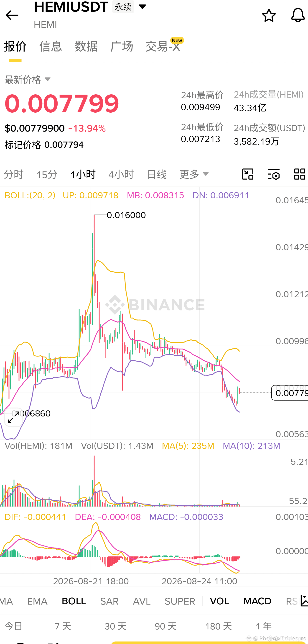Switch to the 广场 tab
Viewport: 308px width, 644px height.
pos(122,46)
